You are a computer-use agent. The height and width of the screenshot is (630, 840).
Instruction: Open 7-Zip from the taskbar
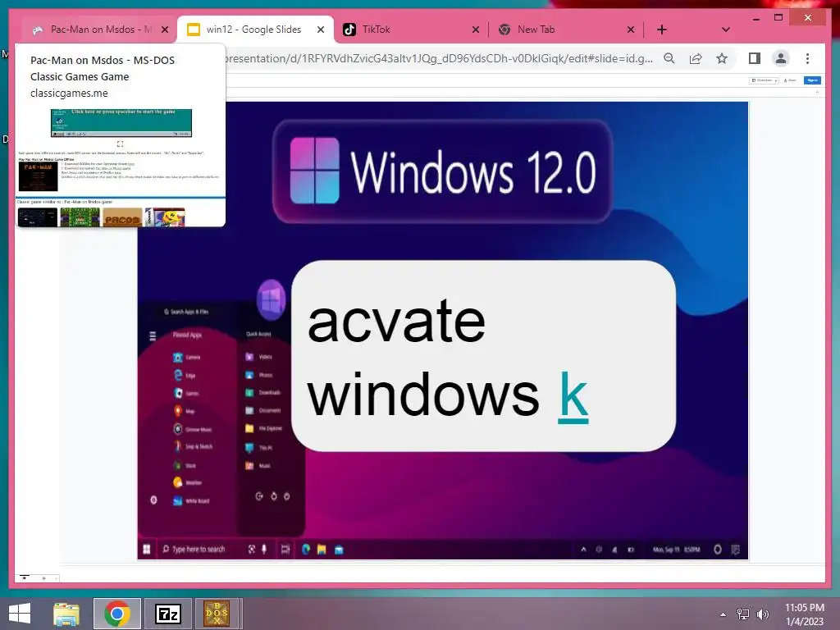point(167,614)
